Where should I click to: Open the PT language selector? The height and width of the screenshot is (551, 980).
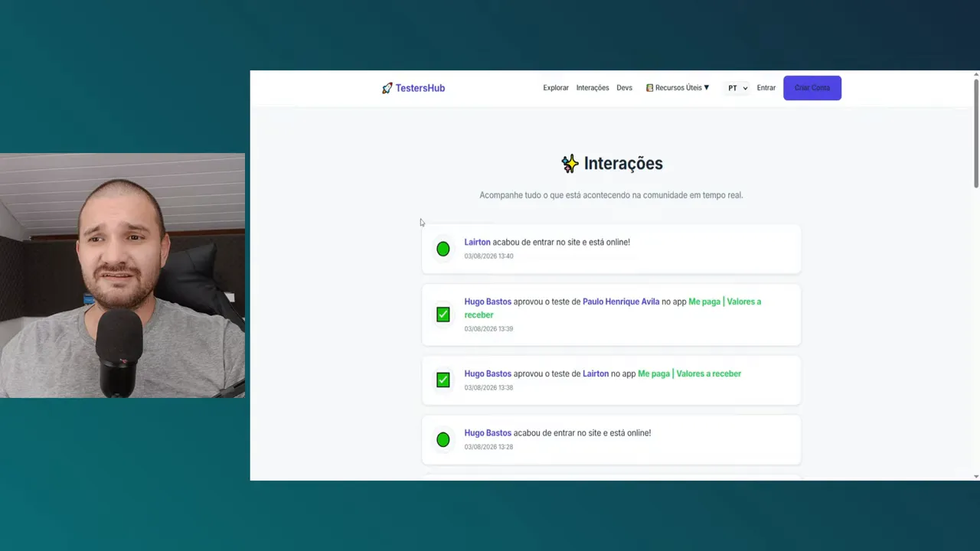(x=737, y=88)
